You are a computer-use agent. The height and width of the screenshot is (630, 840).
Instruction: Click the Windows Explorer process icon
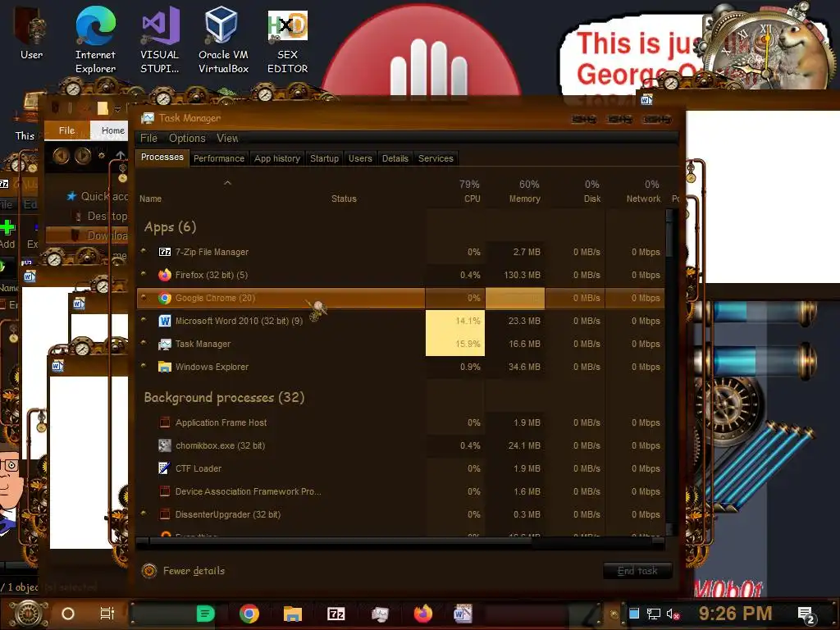click(x=165, y=367)
